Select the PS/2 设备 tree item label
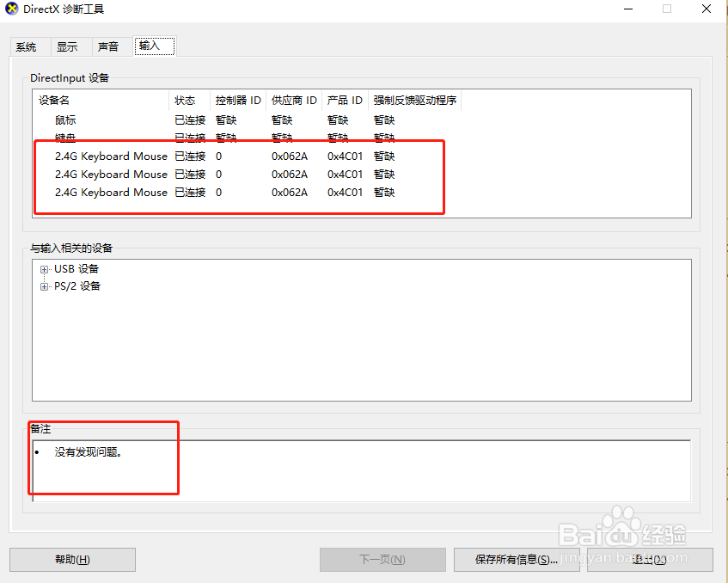 pos(77,286)
